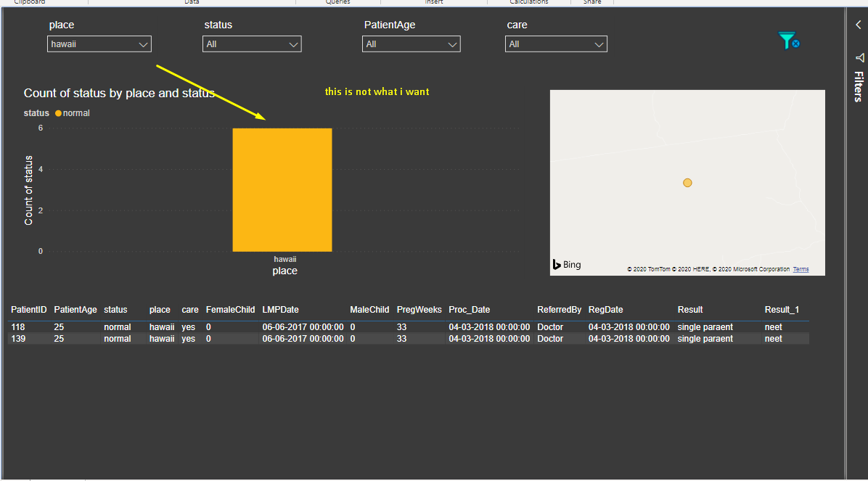
Task: Sort table by Result_1 column header
Action: [782, 310]
